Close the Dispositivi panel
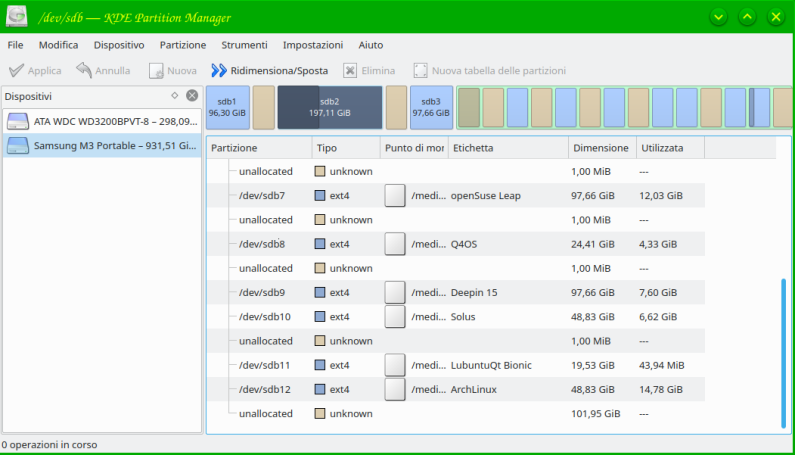Image resolution: width=795 pixels, height=455 pixels. 192,95
